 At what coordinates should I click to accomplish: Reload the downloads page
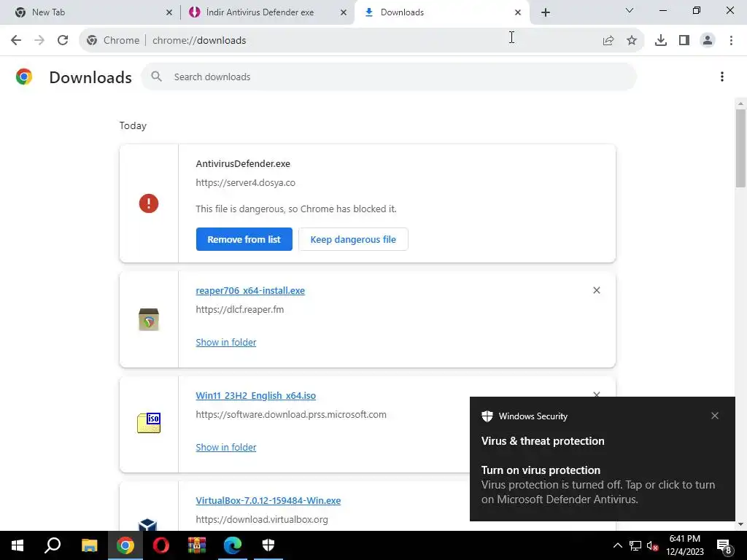(x=63, y=40)
